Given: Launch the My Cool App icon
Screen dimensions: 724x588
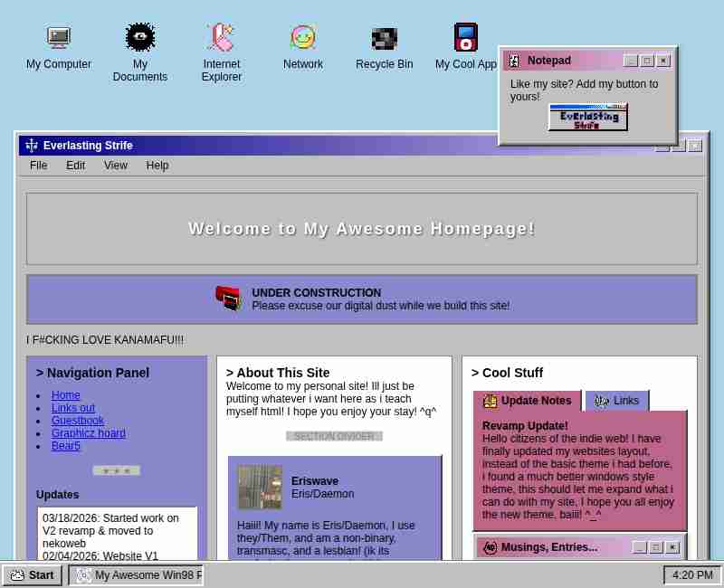Looking at the screenshot, I should coord(466,38).
